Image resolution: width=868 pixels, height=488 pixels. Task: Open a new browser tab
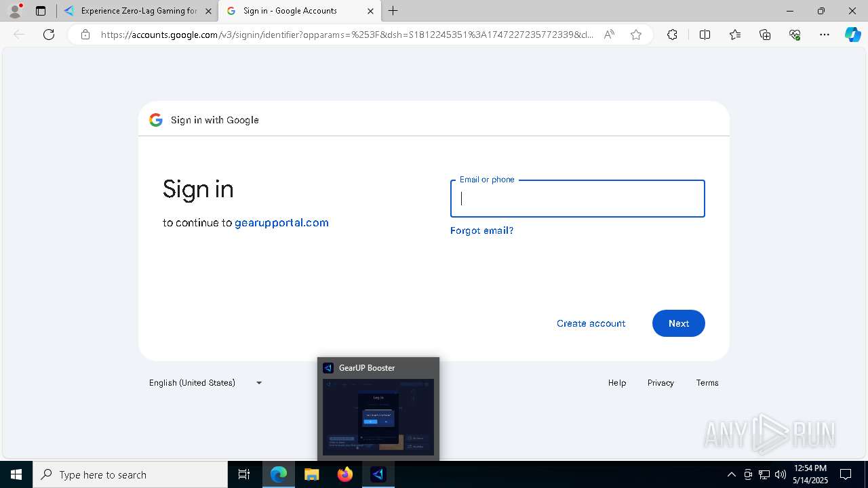point(393,11)
